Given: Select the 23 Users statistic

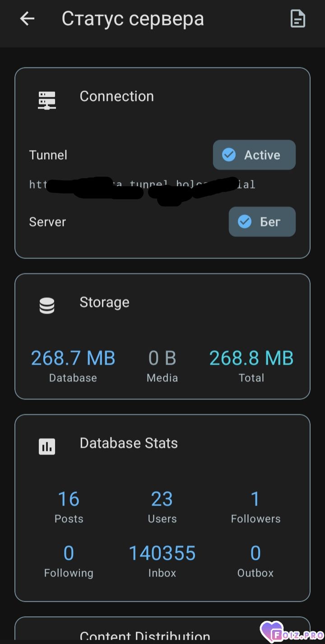Looking at the screenshot, I should [162, 499].
